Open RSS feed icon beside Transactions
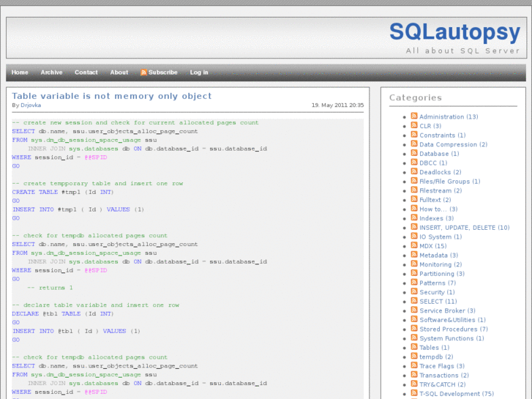 [x=414, y=375]
